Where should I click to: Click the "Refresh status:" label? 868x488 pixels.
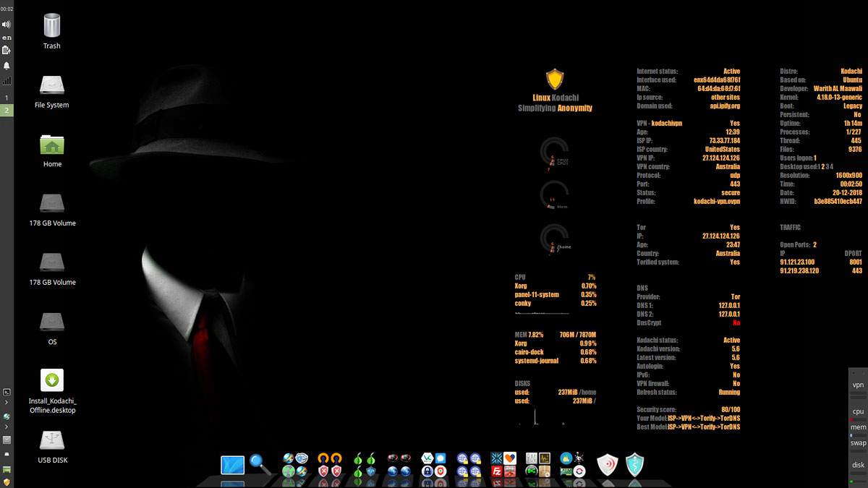[657, 393]
